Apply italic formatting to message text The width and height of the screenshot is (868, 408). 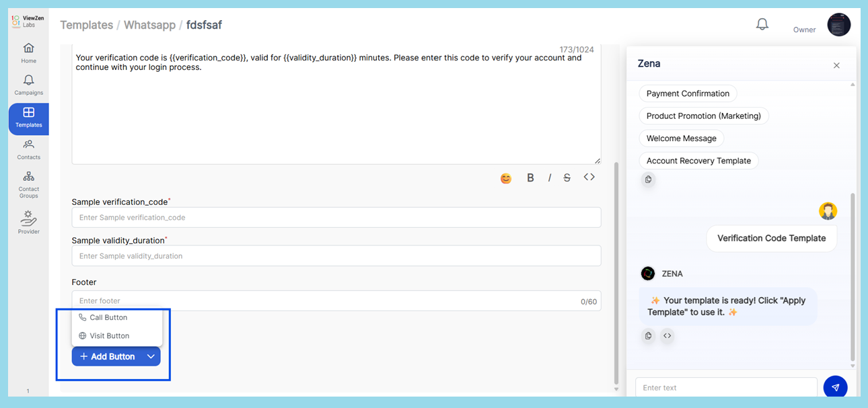(x=549, y=178)
